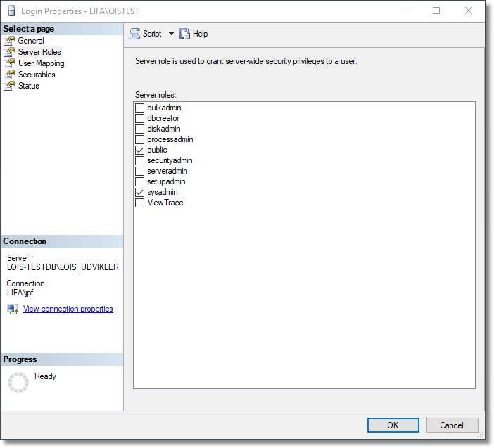Uncheck the sysadmin server role
The image size is (494, 448).
(x=140, y=192)
